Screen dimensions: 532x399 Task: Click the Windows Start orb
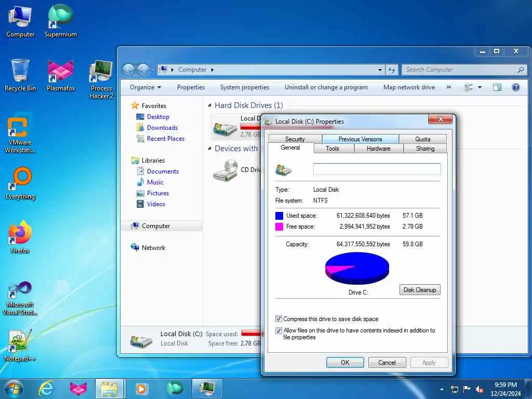click(x=14, y=389)
